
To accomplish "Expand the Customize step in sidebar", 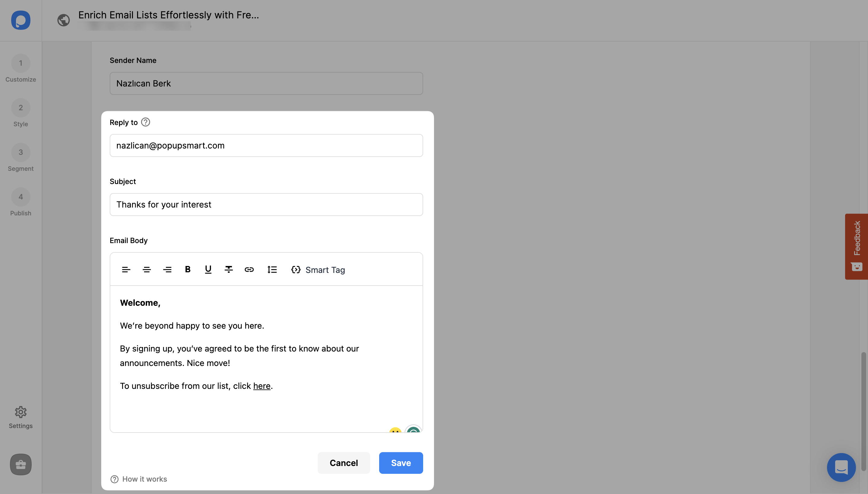I will click(x=20, y=68).
